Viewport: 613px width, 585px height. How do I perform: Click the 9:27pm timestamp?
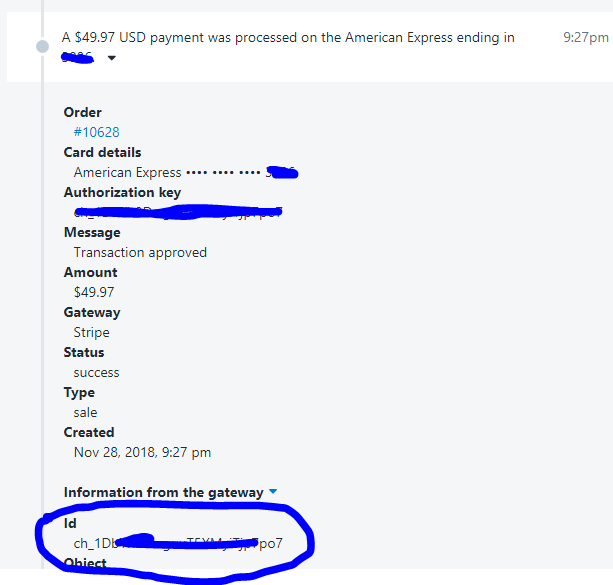(x=586, y=38)
